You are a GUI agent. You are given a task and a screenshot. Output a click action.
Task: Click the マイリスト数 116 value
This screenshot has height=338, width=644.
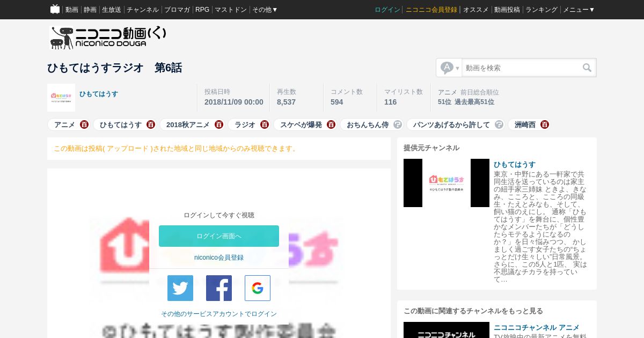[390, 102]
